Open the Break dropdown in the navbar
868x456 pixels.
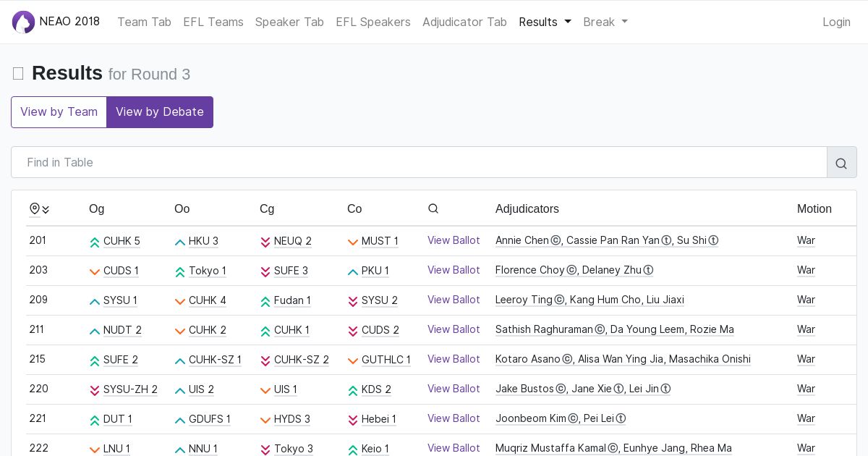tap(605, 22)
